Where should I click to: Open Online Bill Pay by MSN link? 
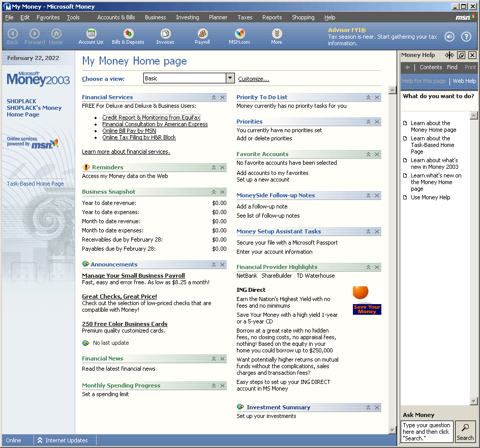click(129, 131)
